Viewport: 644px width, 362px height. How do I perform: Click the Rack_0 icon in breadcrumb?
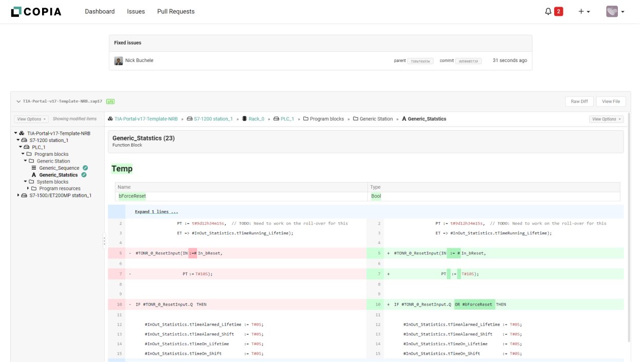[245, 119]
